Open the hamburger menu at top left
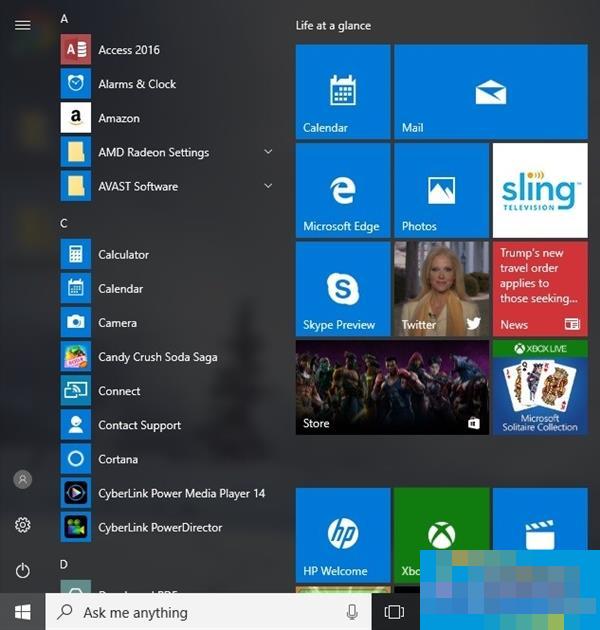Screen dimensions: 600x630 (x=23, y=25)
